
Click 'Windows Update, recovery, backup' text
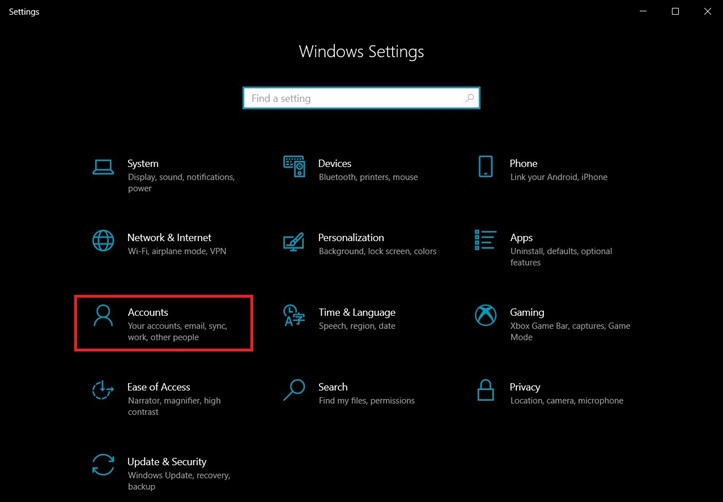[179, 481]
